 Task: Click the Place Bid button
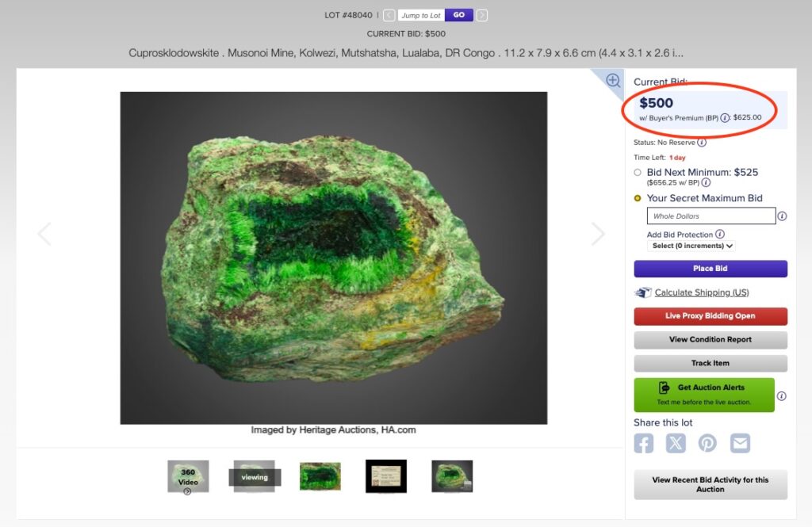(x=710, y=269)
